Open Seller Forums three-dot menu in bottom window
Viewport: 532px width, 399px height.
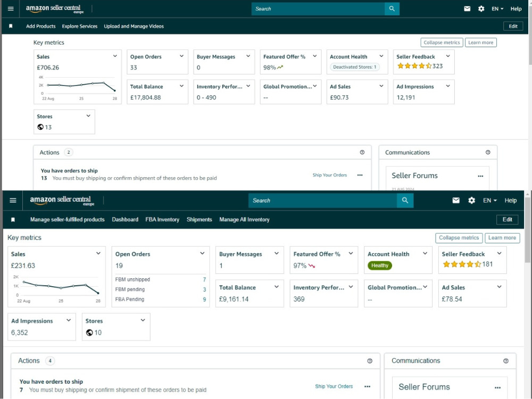click(x=497, y=387)
